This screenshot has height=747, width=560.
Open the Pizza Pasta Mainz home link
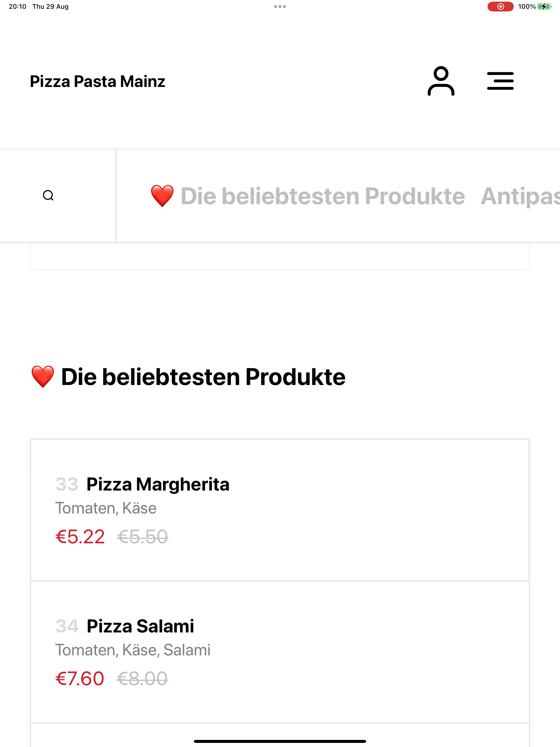[x=98, y=81]
